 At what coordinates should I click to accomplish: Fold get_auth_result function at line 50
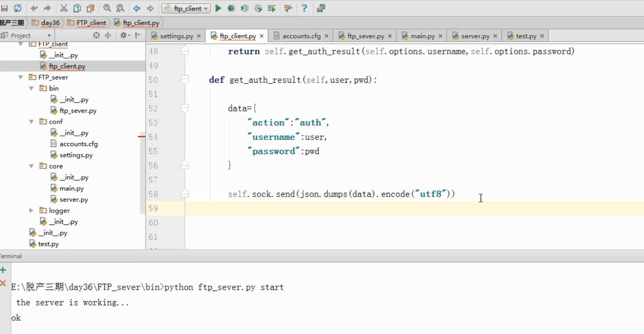[x=185, y=80]
